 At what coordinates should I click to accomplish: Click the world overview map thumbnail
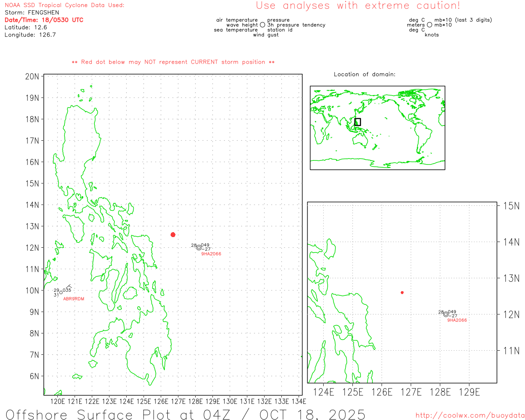click(x=377, y=128)
